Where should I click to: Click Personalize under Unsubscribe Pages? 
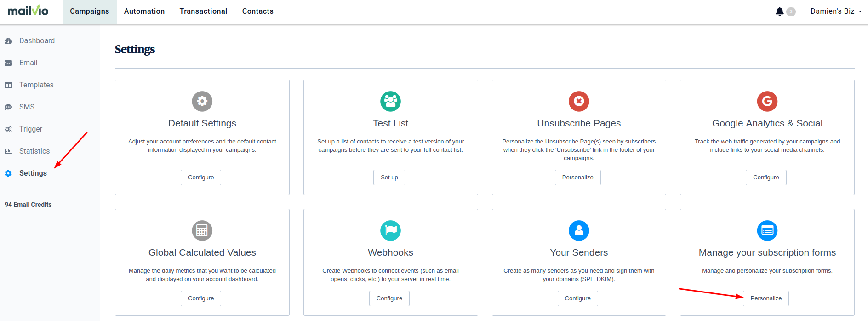(577, 178)
